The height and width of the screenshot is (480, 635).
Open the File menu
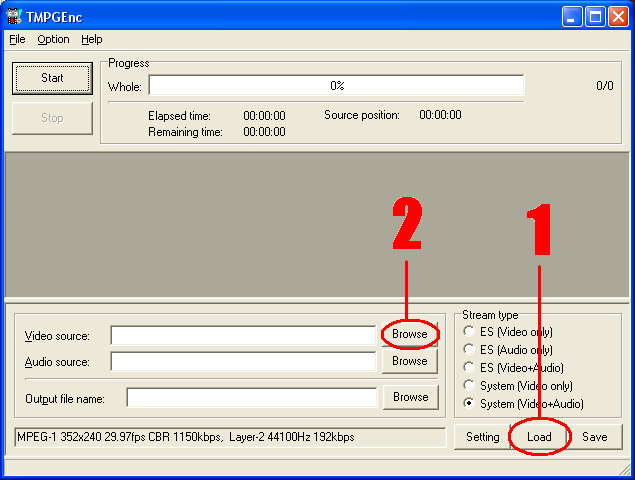click(x=17, y=39)
